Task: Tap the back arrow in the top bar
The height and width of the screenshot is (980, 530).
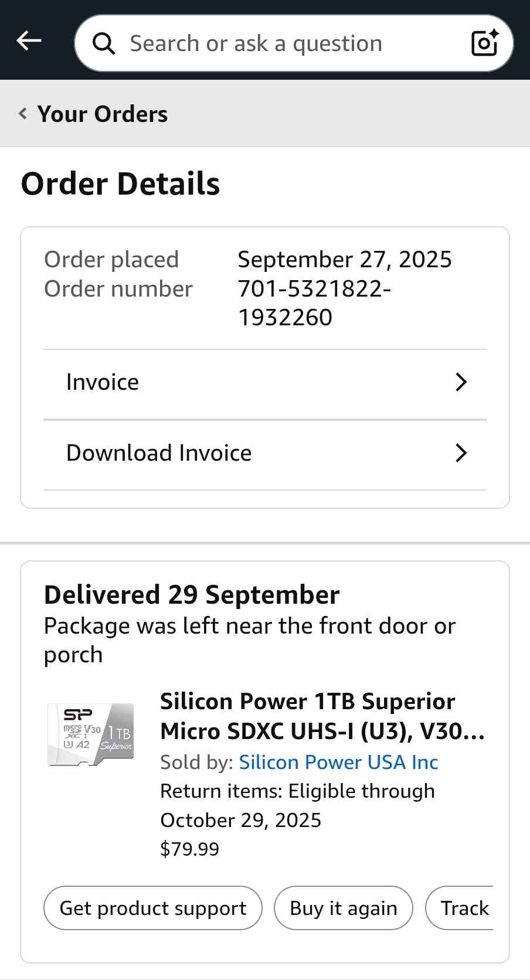Action: click(x=29, y=40)
